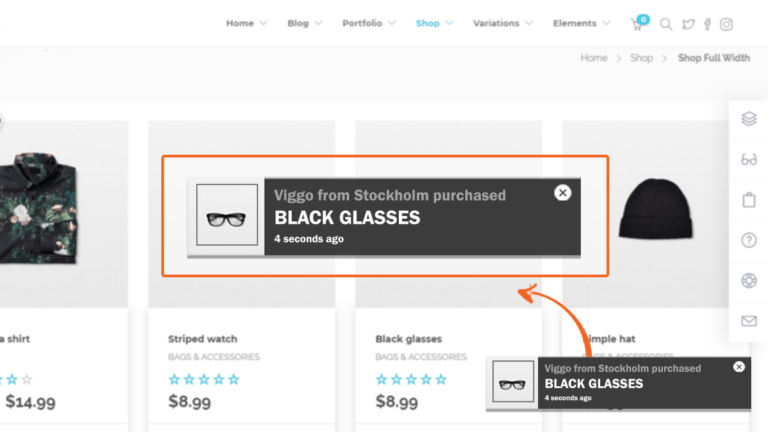768x432 pixels.
Task: Expand the Home menu dropdown
Action: click(x=246, y=23)
